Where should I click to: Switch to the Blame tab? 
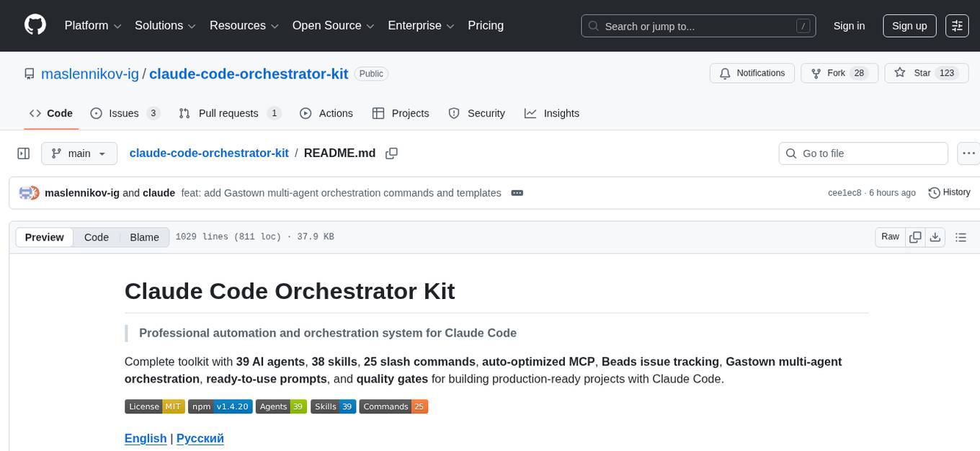click(144, 237)
